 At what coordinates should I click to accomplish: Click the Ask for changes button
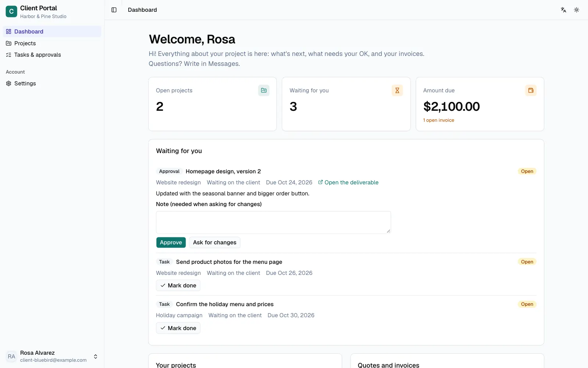215,243
